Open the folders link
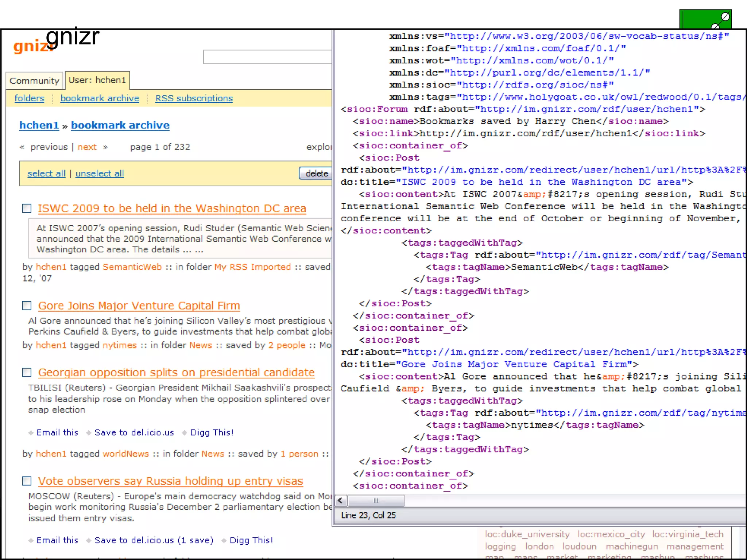Screen dimensions: 747x560 [29, 98]
